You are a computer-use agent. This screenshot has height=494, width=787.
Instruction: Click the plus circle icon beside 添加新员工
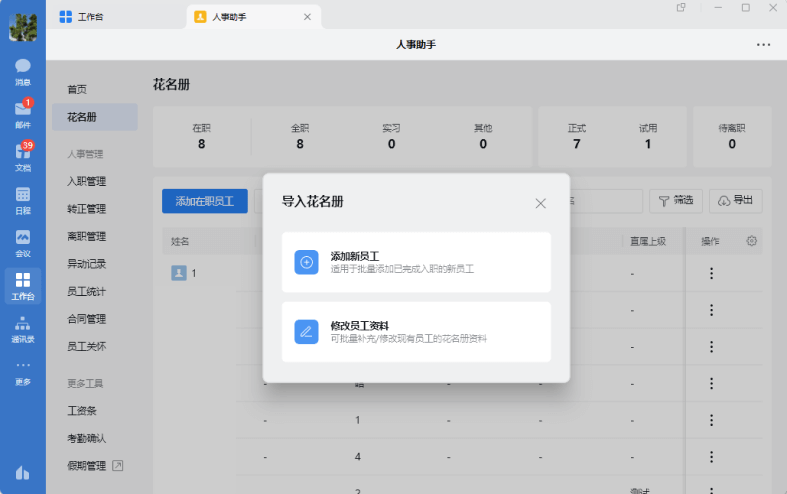click(x=306, y=262)
